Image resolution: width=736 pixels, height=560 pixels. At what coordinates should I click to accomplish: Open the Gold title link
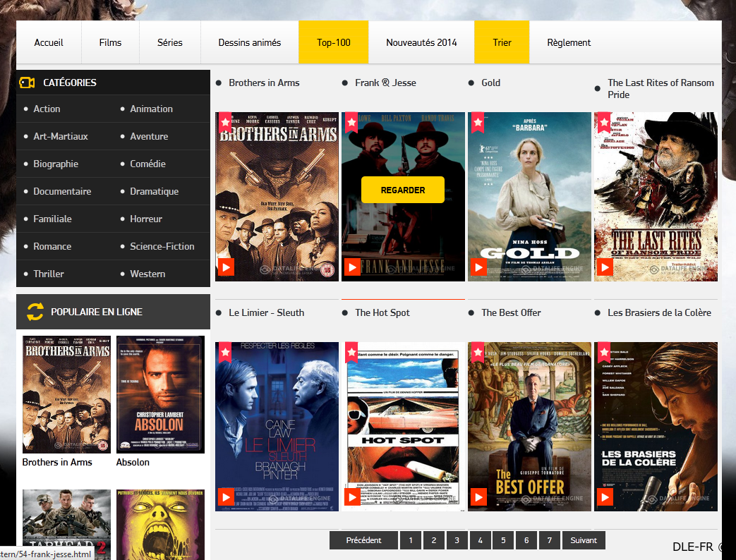tap(491, 83)
